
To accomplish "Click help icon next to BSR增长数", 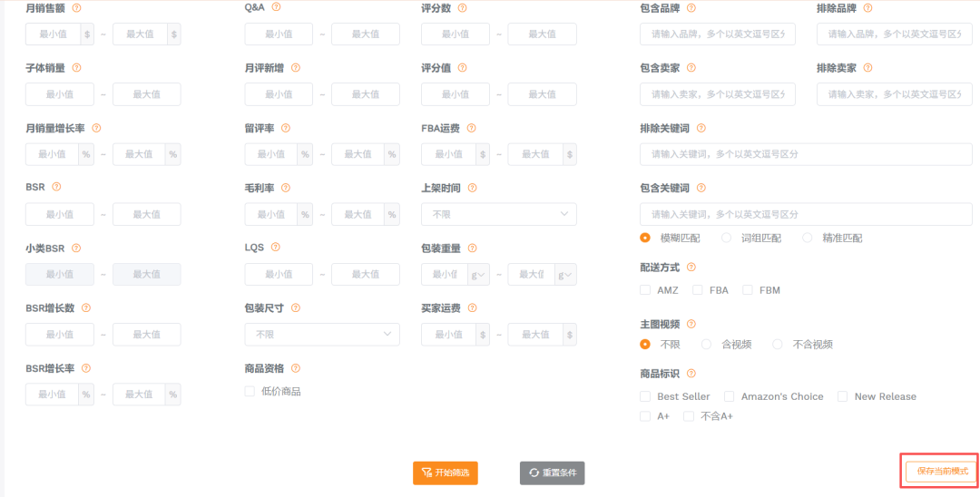I will pyautogui.click(x=86, y=307).
